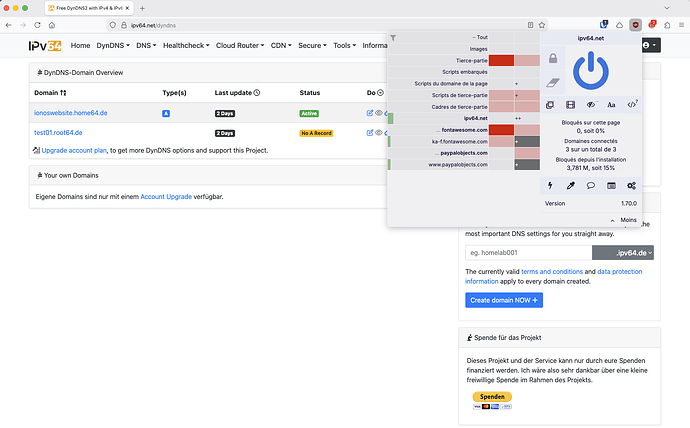Click the uBlock eraser icon
The image size is (690, 428).
click(x=553, y=84)
